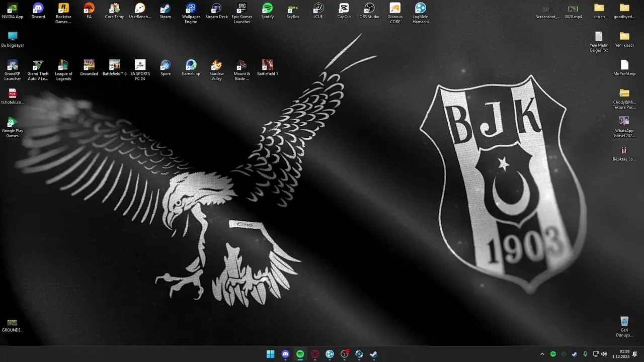Open the volume control tray icon

click(604, 354)
